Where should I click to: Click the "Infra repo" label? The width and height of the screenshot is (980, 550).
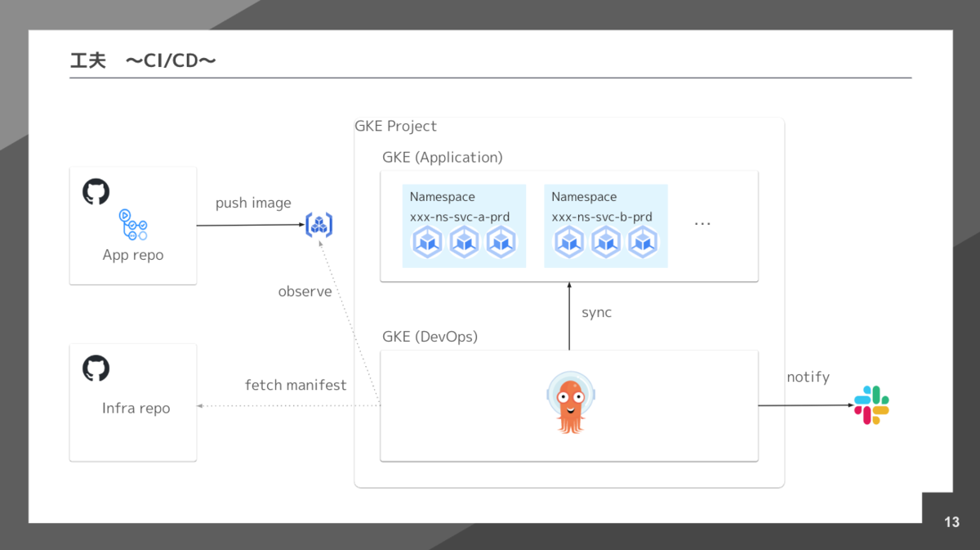136,408
